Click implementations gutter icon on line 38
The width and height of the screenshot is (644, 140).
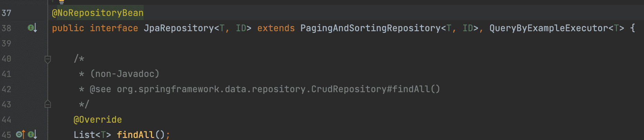[32, 28]
